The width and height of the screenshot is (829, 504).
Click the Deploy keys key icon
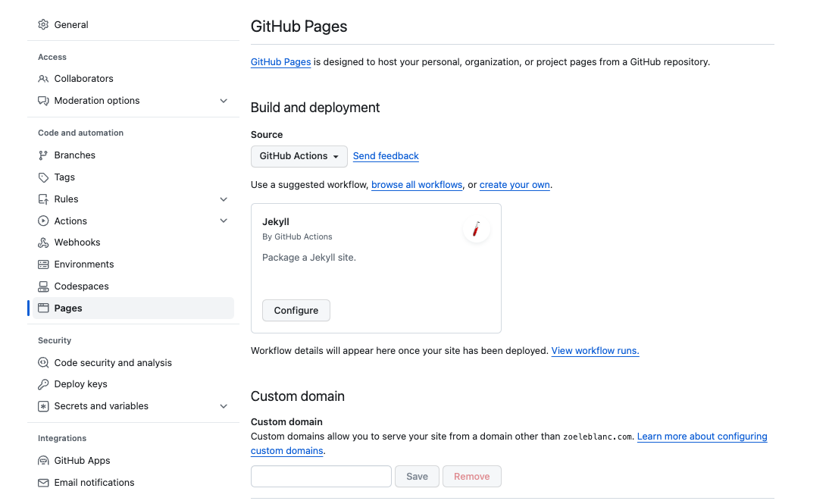tap(43, 384)
